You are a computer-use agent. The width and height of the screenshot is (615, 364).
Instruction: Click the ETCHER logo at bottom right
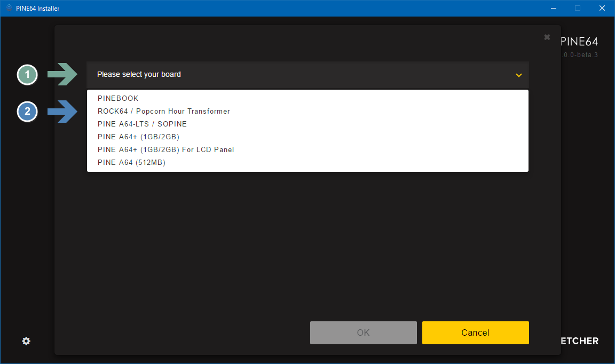(x=580, y=341)
